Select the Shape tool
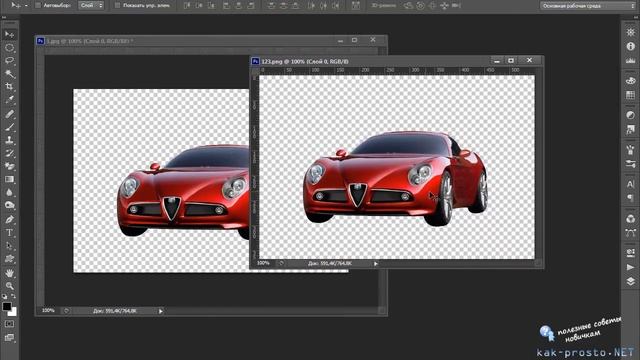Screen dimensions: 640x360 pyautogui.click(x=9, y=259)
